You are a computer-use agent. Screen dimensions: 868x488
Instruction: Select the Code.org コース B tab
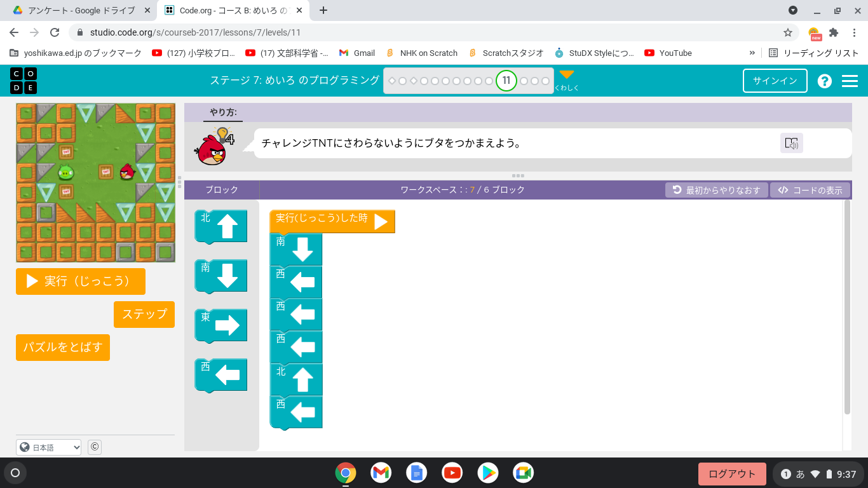click(x=232, y=10)
